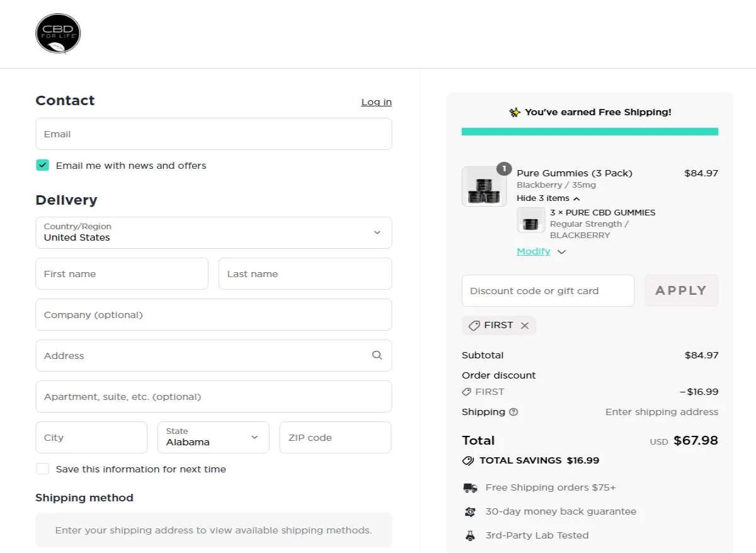Click the Modify link
The width and height of the screenshot is (756, 553).
point(534,251)
